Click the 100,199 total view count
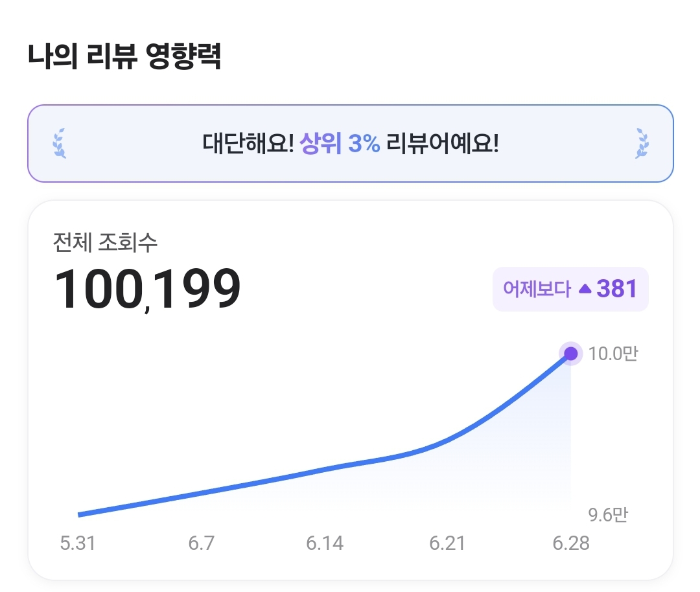The width and height of the screenshot is (700, 592). coord(147,289)
